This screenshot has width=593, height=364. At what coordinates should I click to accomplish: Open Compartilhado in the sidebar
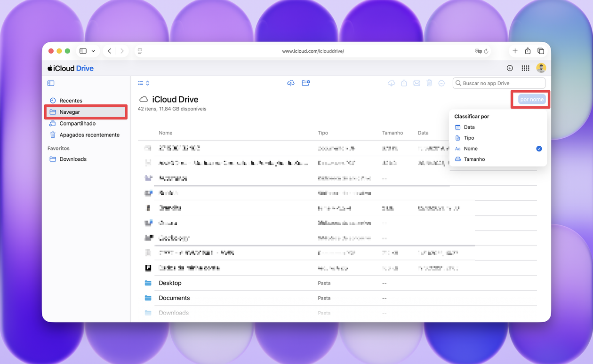click(x=77, y=123)
